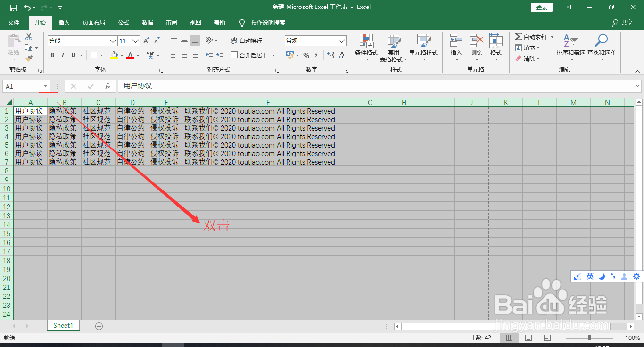Open the 常规 number format dropdown

tap(342, 41)
